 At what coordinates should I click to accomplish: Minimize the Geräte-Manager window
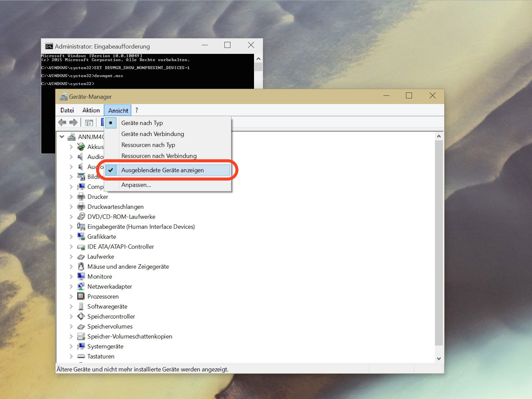pos(386,96)
